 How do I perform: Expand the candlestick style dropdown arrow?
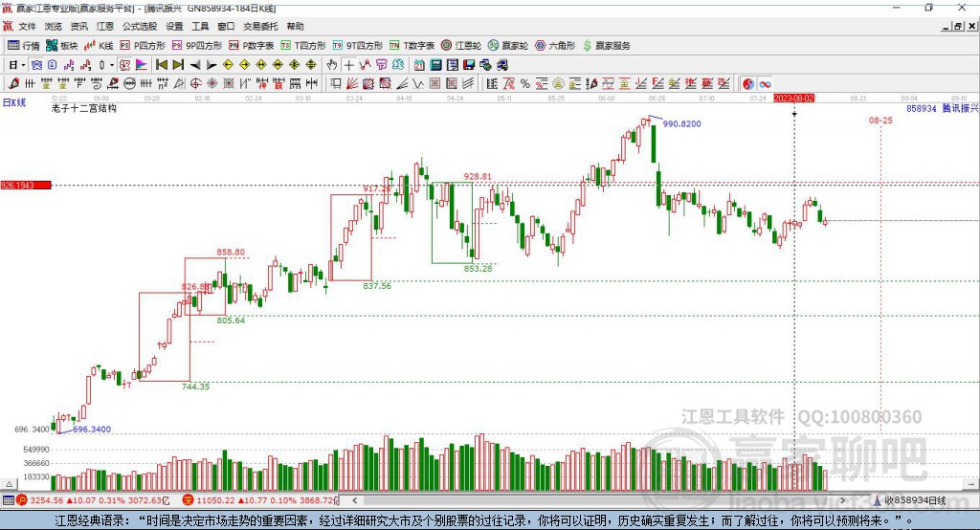[112, 65]
